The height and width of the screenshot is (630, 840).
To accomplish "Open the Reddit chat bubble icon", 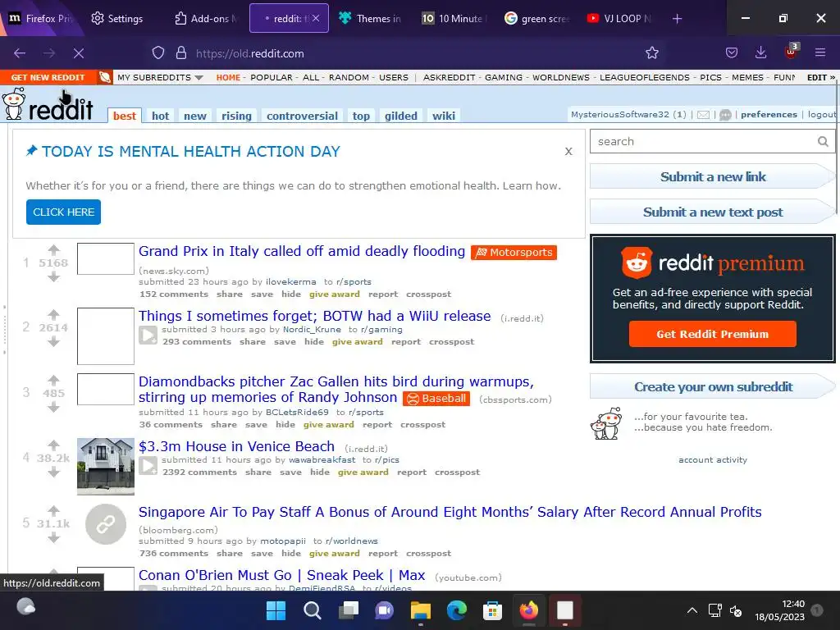I will point(725,115).
